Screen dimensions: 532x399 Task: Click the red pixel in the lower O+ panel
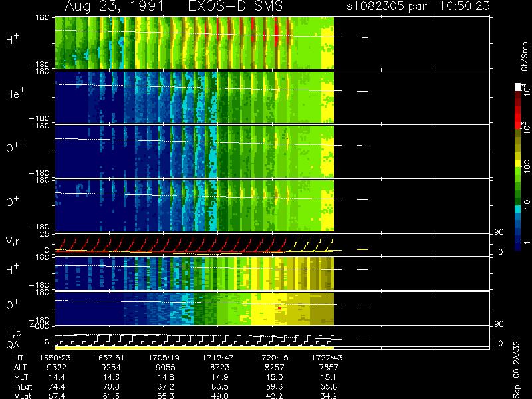tap(279, 308)
